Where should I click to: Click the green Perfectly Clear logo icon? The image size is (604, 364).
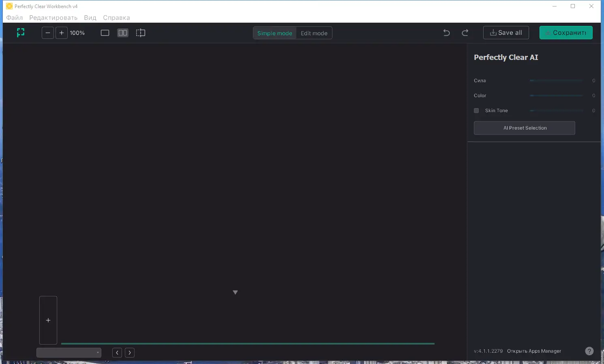click(x=21, y=33)
